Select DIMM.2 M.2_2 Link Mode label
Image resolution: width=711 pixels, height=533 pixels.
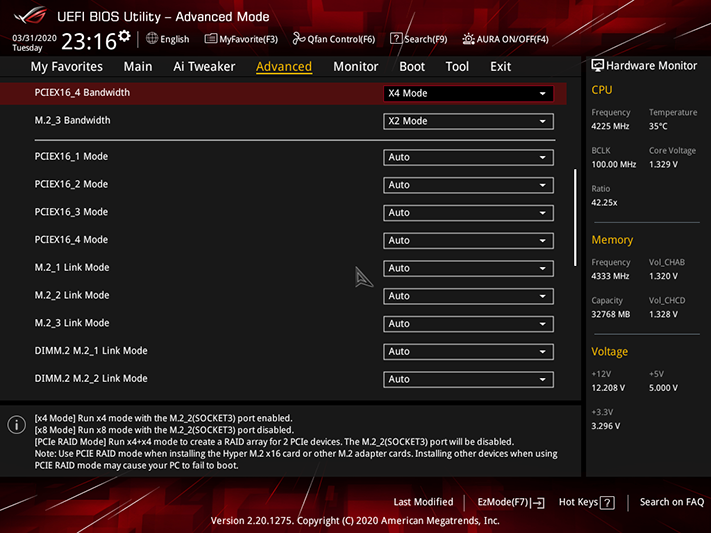pyautogui.click(x=91, y=378)
